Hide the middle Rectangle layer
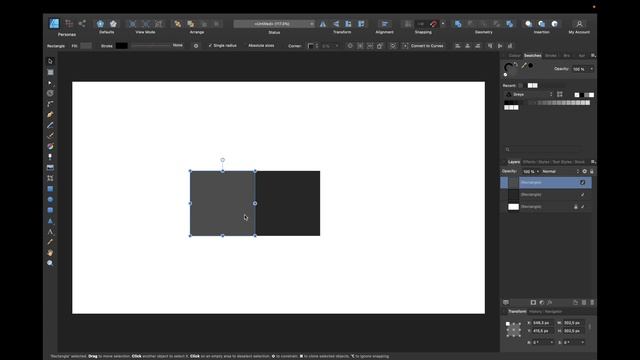Screen dimensions: 640x360 coord(582,195)
